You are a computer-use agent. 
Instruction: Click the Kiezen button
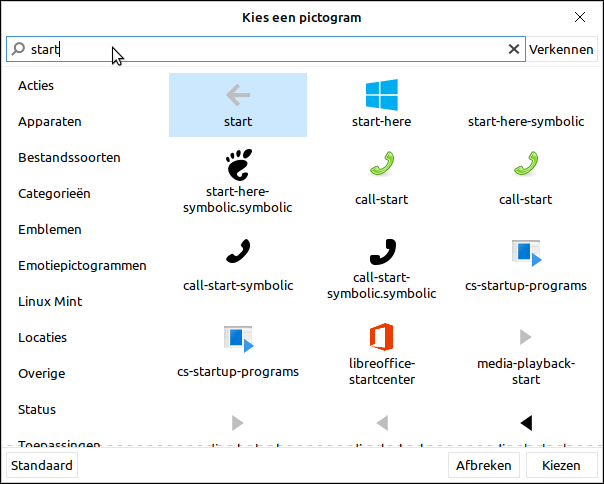pyautogui.click(x=561, y=465)
